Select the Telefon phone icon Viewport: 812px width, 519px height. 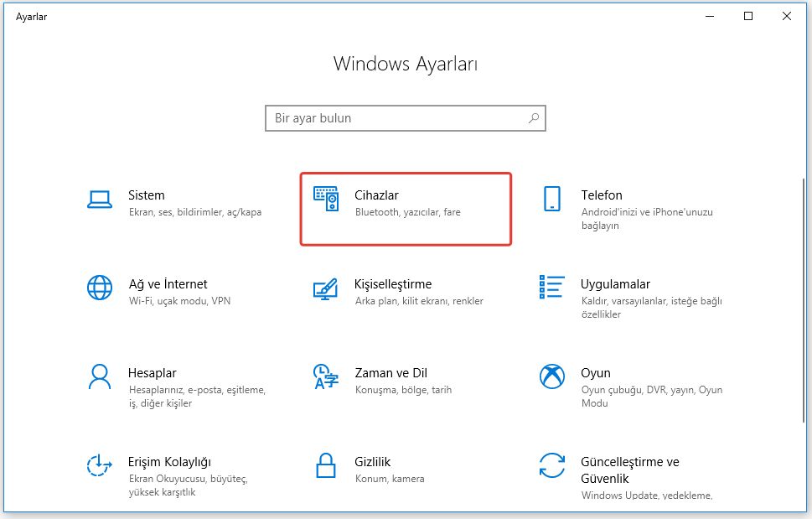point(551,199)
